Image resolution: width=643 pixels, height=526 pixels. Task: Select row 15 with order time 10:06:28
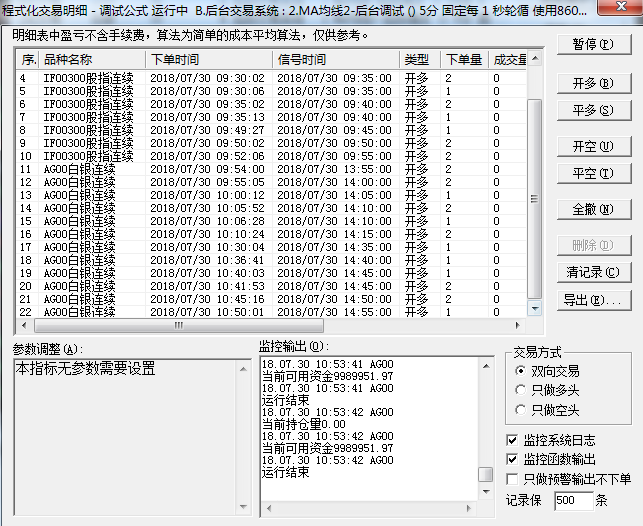click(x=271, y=221)
